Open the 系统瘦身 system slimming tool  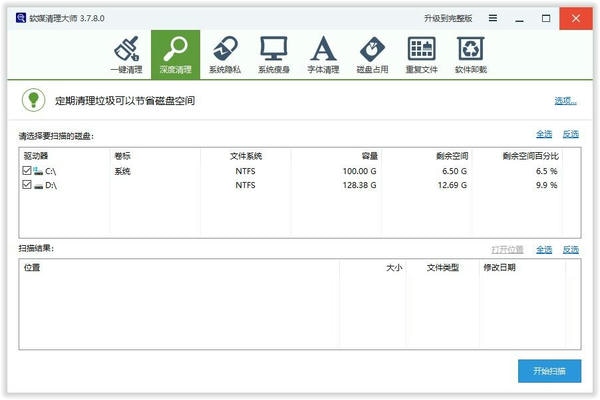coord(274,55)
